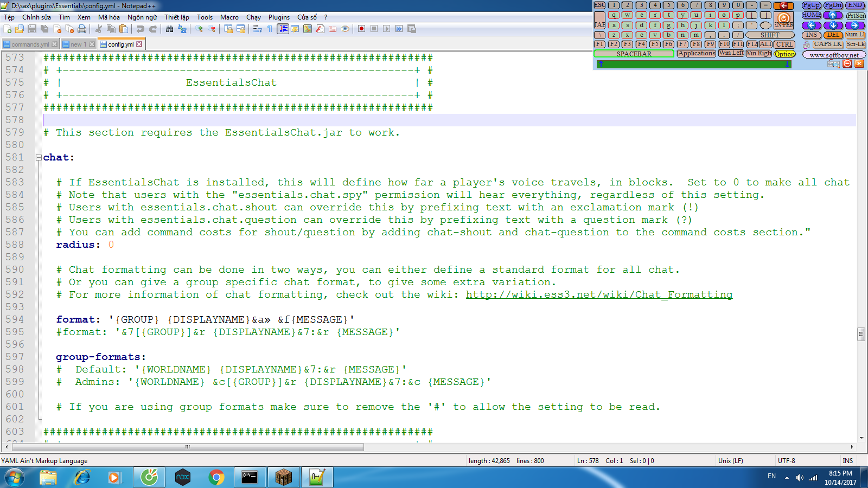Toggle Scr-Lk on the virtual keyboard
The height and width of the screenshot is (488, 868).
856,44
